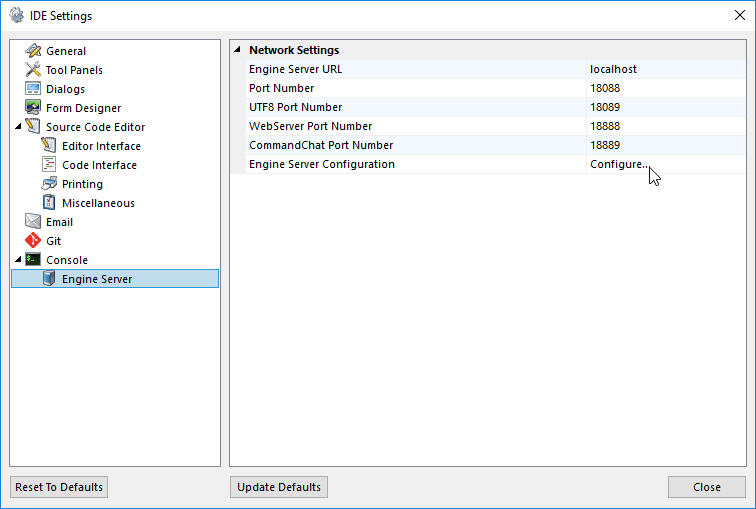Click the Printing printer icon
This screenshot has width=756, height=509.
(x=49, y=184)
